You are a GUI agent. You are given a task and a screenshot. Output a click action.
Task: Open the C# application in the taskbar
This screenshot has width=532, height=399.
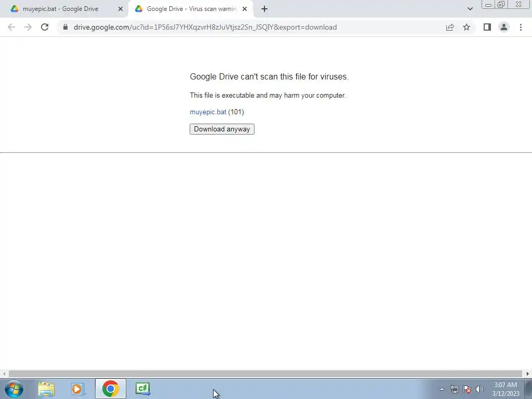pos(142,389)
